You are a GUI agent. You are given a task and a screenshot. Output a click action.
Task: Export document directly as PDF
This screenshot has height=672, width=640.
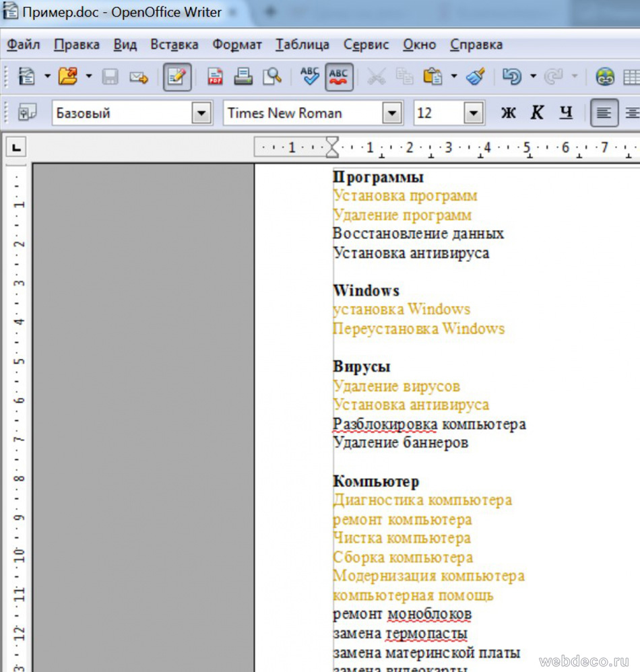215,77
